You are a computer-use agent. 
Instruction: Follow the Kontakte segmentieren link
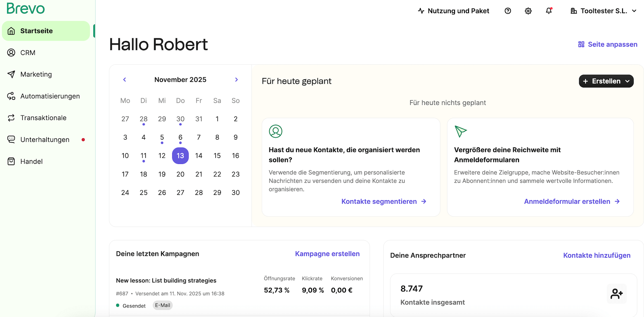tap(379, 201)
